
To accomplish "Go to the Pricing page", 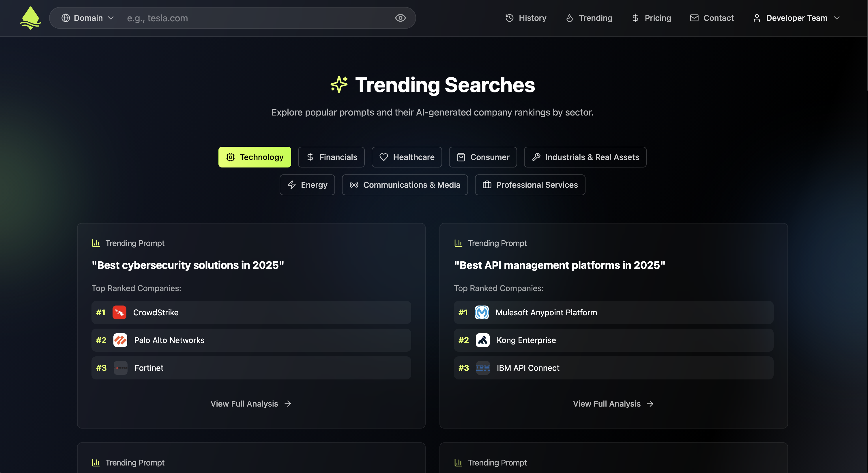I will pyautogui.click(x=651, y=18).
